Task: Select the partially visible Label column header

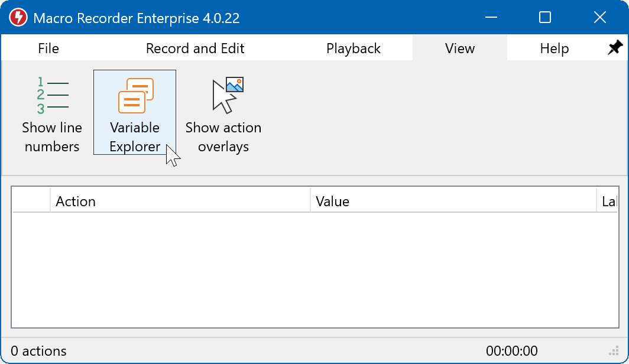Action: pos(608,201)
